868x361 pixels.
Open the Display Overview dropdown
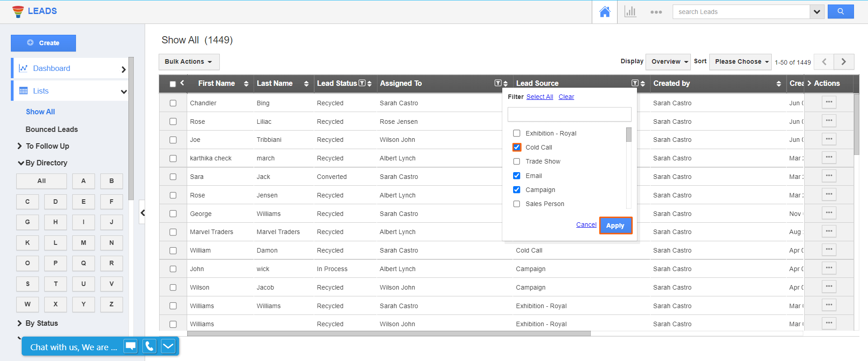tap(668, 62)
